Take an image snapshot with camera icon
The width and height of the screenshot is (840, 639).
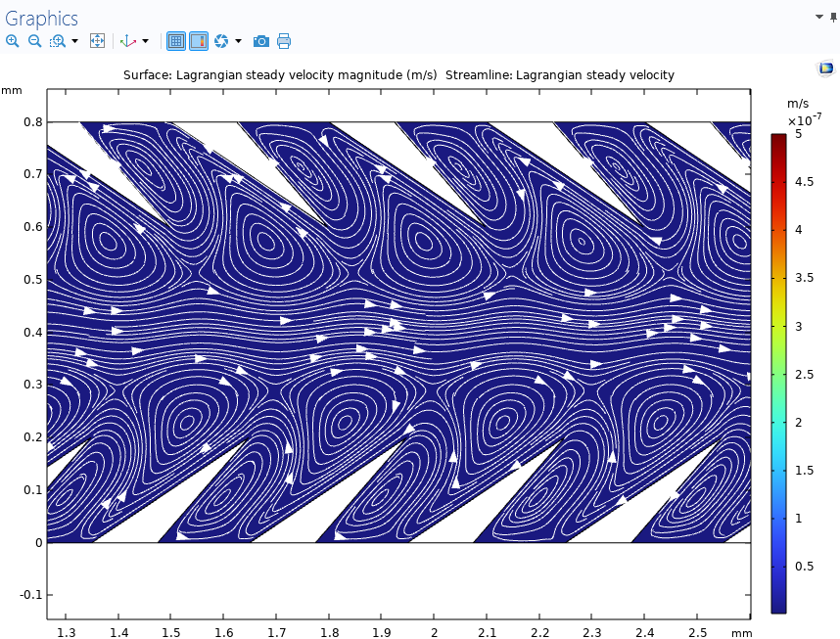[260, 41]
